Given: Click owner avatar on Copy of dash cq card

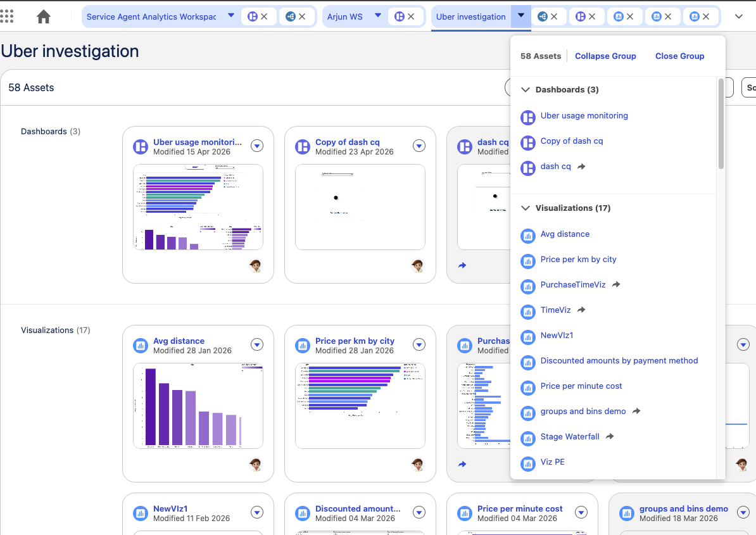Looking at the screenshot, I should [x=417, y=265].
